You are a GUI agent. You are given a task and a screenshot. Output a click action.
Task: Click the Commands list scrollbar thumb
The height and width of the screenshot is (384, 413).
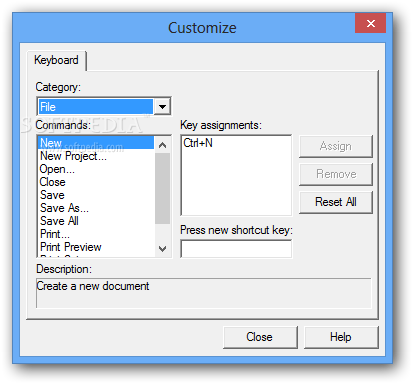[163, 188]
